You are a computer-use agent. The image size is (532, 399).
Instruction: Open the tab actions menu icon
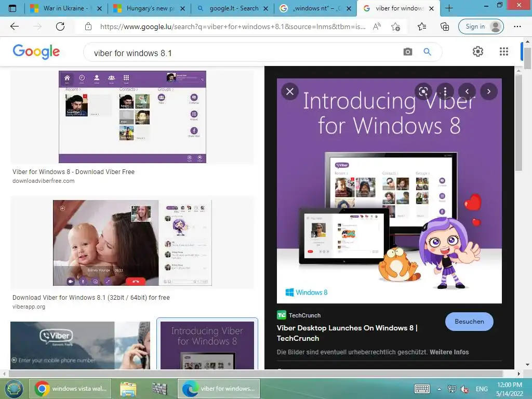(x=12, y=8)
